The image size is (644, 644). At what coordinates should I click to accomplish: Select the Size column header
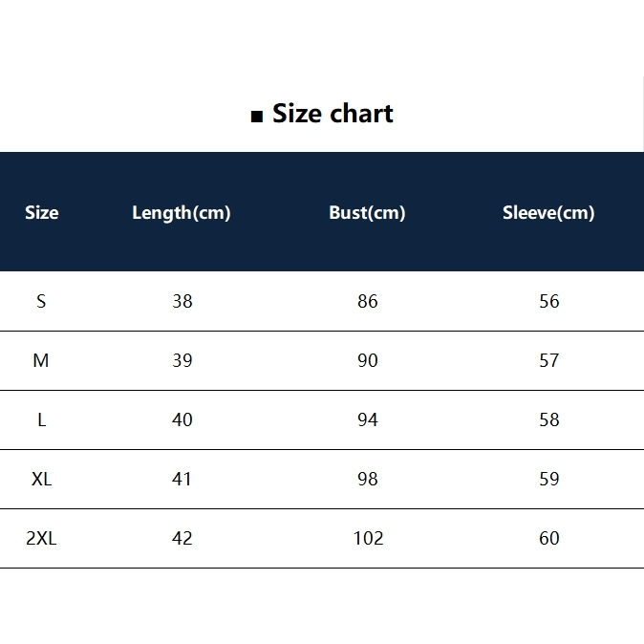pyautogui.click(x=41, y=213)
